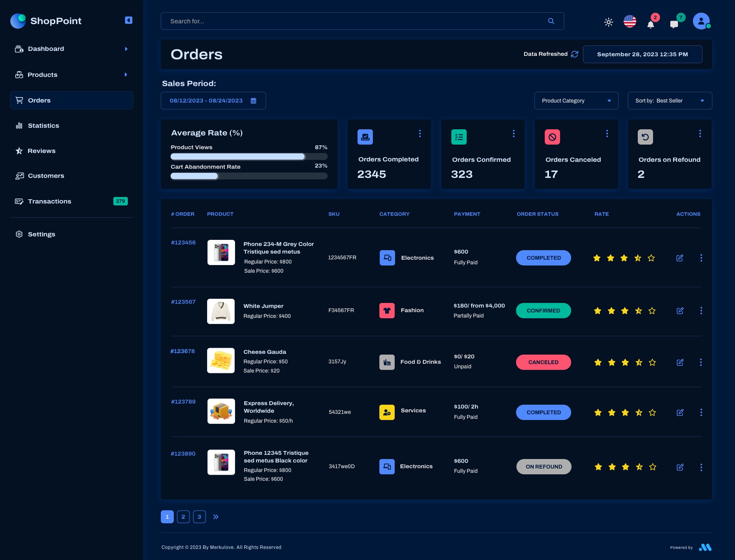The width and height of the screenshot is (735, 560).
Task: Click the US flag language icon
Action: tap(630, 21)
